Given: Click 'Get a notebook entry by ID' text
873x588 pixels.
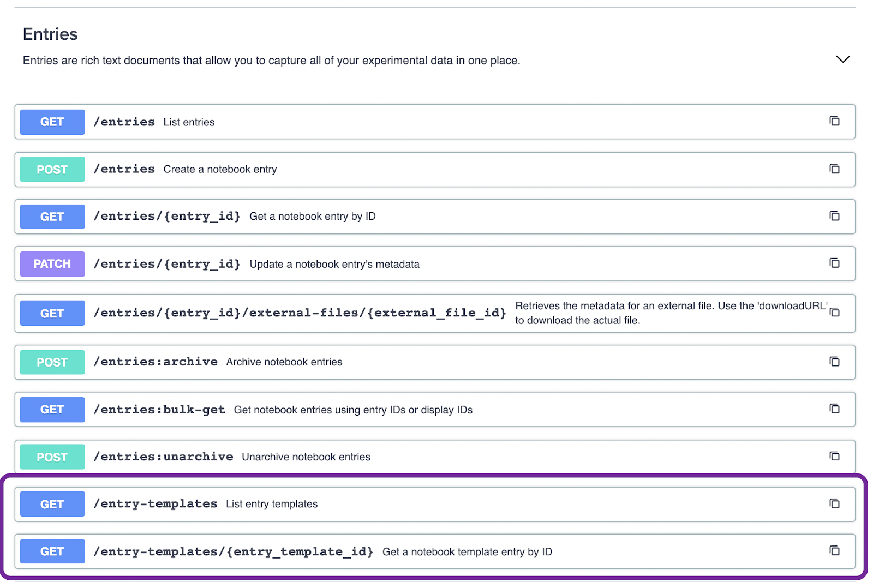Looking at the screenshot, I should pos(313,217).
